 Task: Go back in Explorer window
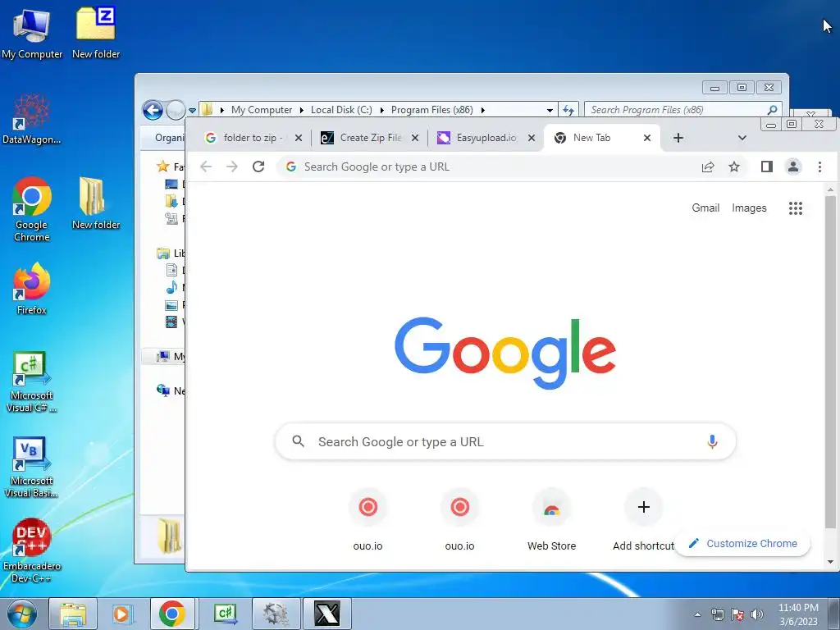[x=153, y=111]
